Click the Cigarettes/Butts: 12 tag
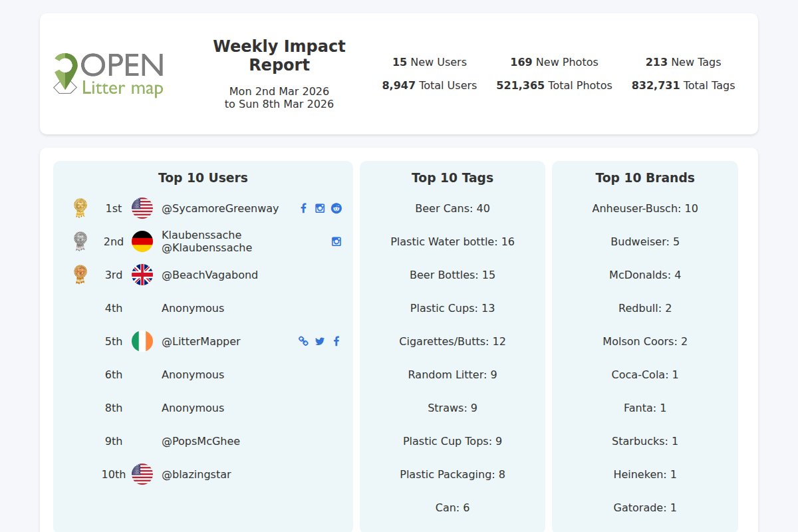 click(x=452, y=341)
